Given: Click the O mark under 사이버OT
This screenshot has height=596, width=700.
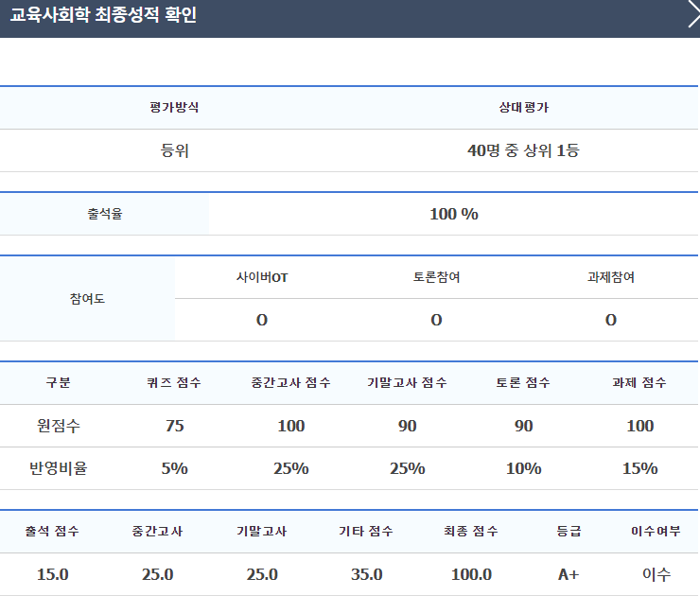Looking at the screenshot, I should (x=262, y=320).
